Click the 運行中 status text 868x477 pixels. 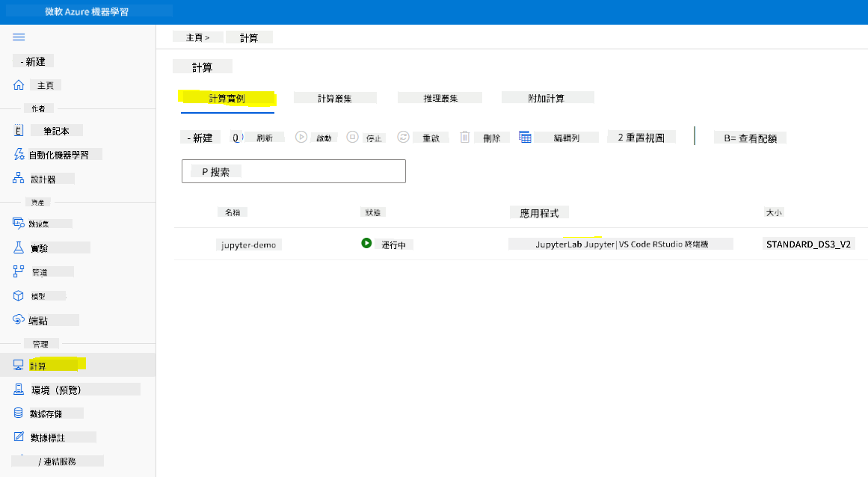click(393, 244)
